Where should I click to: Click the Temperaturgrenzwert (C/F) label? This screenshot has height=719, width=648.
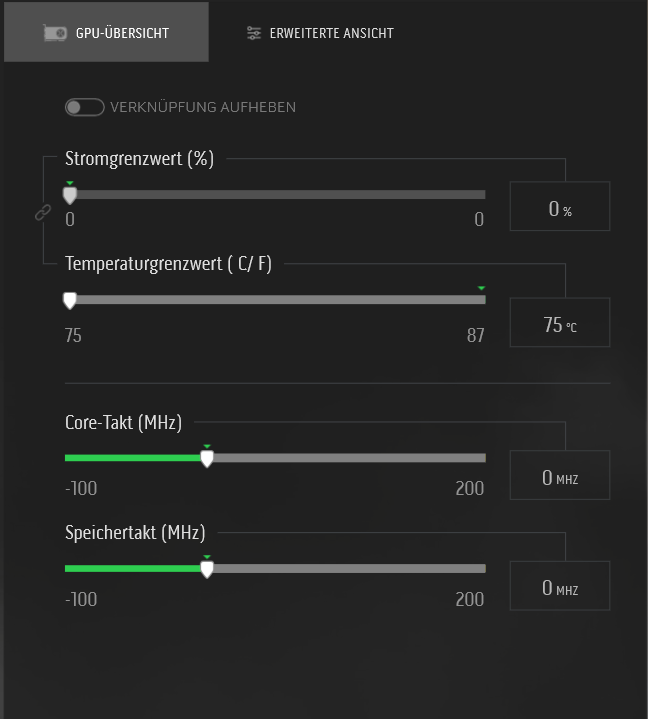[x=168, y=264]
